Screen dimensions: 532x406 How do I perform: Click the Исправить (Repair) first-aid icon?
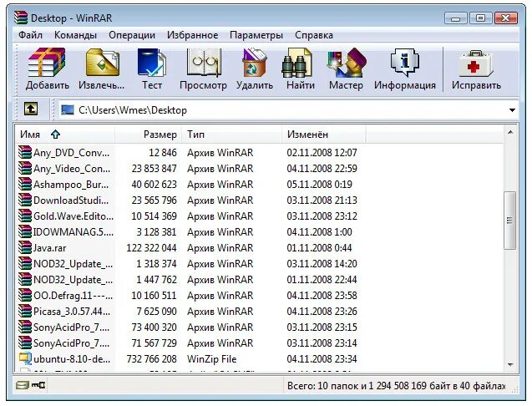476,63
